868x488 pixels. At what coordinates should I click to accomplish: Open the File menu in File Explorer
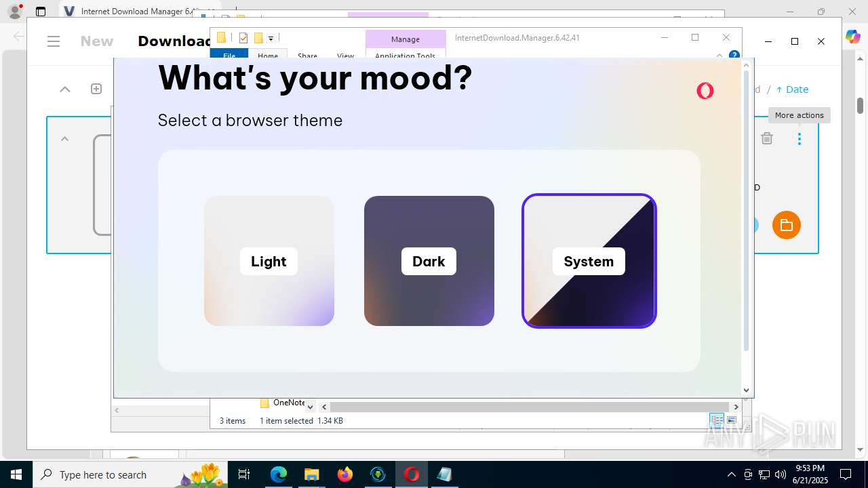[229, 55]
